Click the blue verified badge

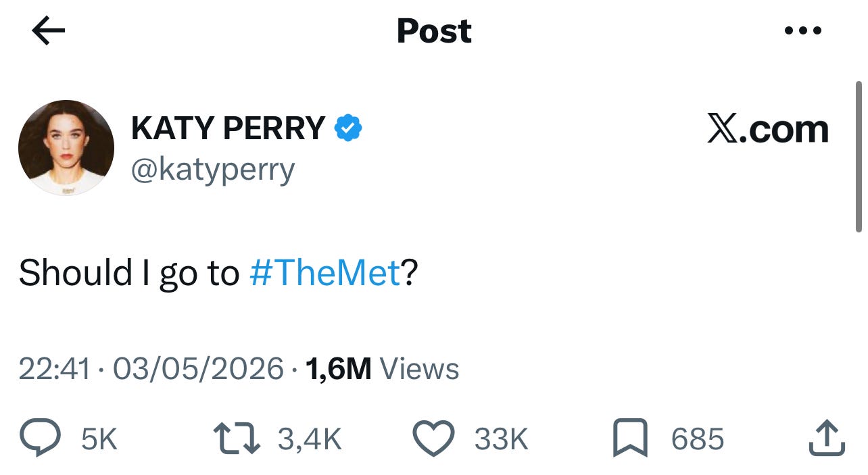[348, 128]
